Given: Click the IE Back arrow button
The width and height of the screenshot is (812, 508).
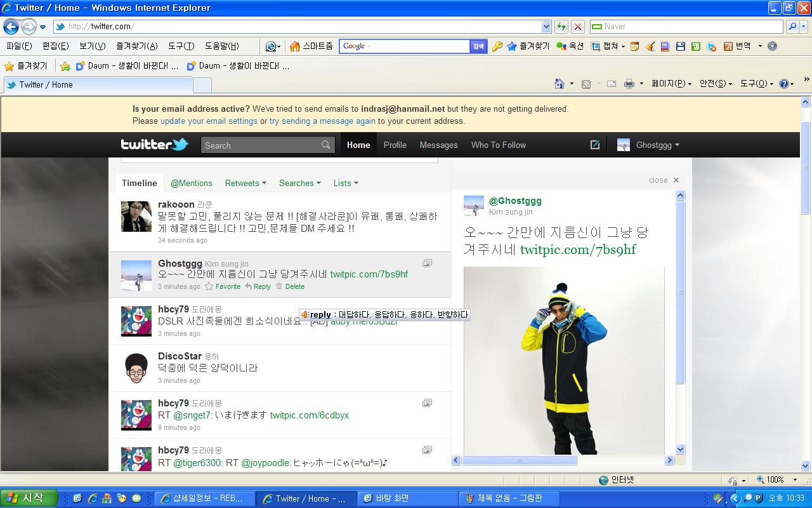Looking at the screenshot, I should pos(11,27).
